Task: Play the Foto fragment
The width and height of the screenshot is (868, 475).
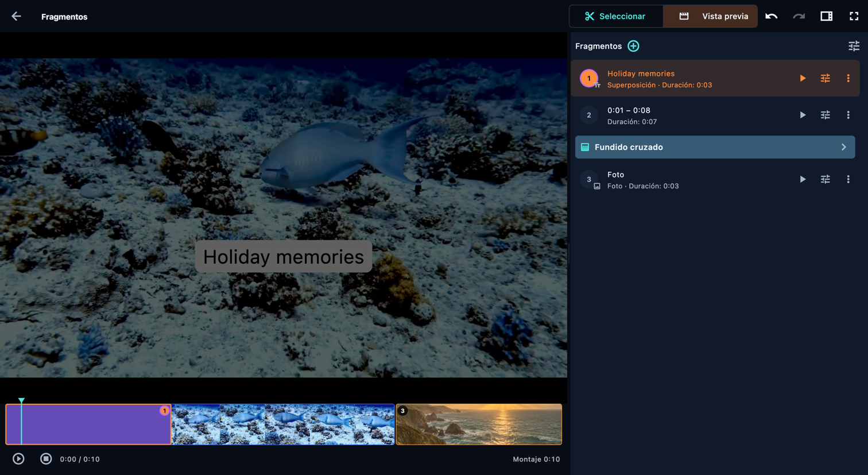Action: point(803,179)
